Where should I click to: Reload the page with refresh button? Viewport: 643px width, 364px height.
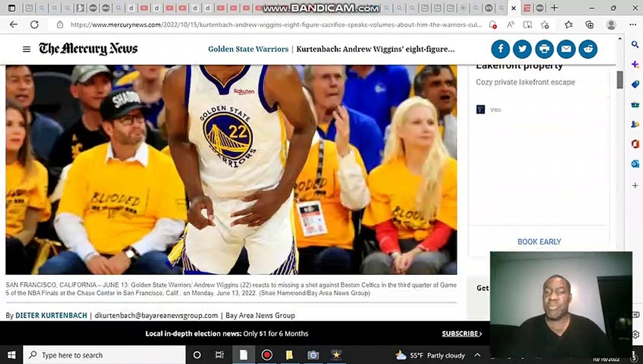[34, 24]
